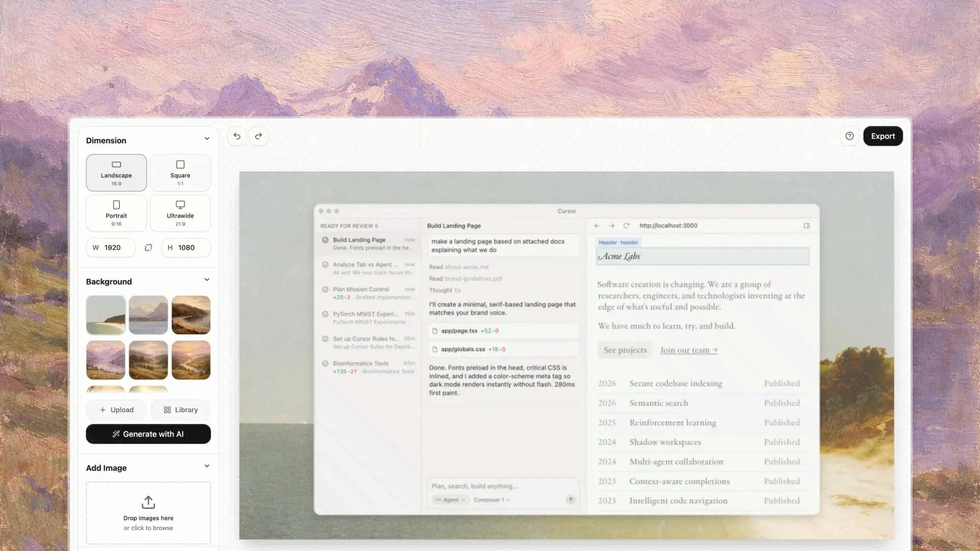Click the Generate with AI button
The image size is (980, 551).
pyautogui.click(x=148, y=434)
